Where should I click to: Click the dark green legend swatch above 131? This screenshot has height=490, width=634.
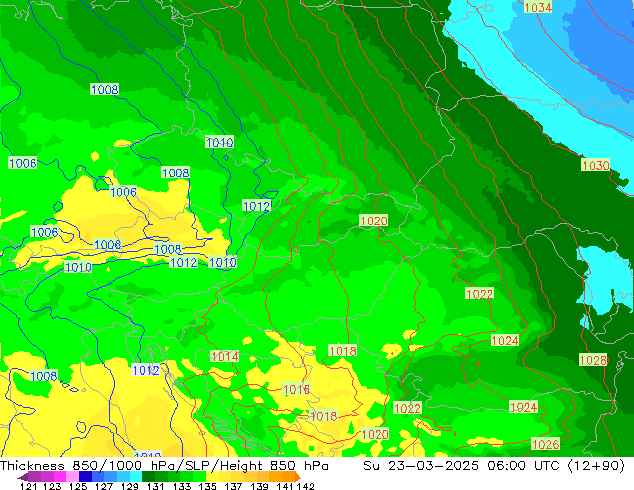click(148, 477)
